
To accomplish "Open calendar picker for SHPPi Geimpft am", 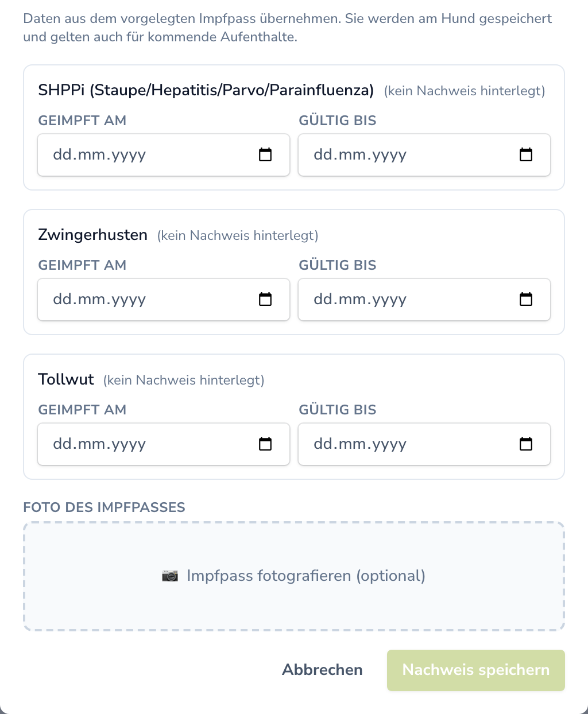I will [x=265, y=154].
